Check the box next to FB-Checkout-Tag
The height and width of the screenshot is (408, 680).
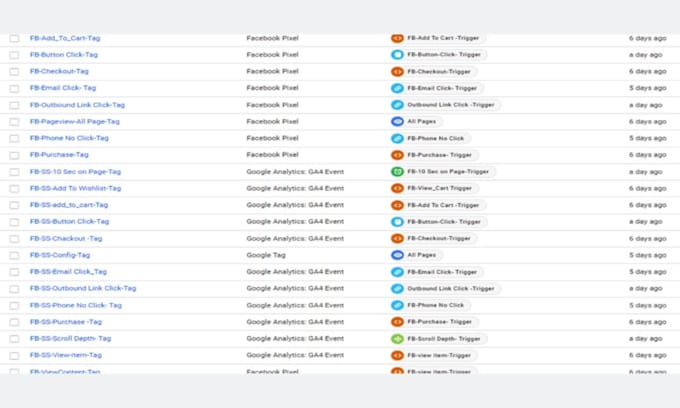pos(14,72)
